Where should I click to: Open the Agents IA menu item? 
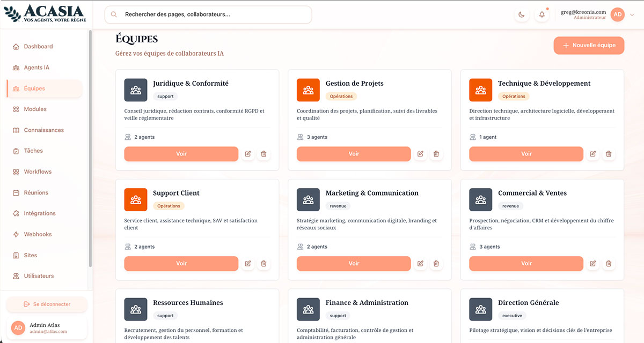tap(36, 68)
